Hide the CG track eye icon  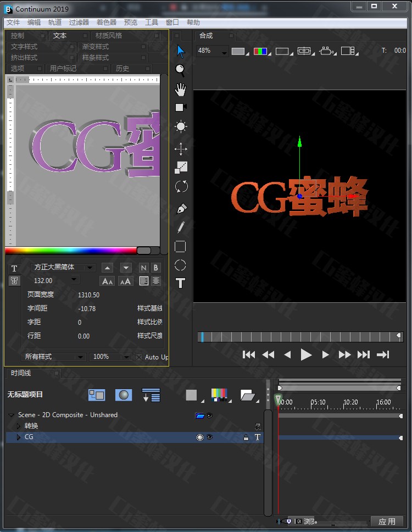point(210,437)
